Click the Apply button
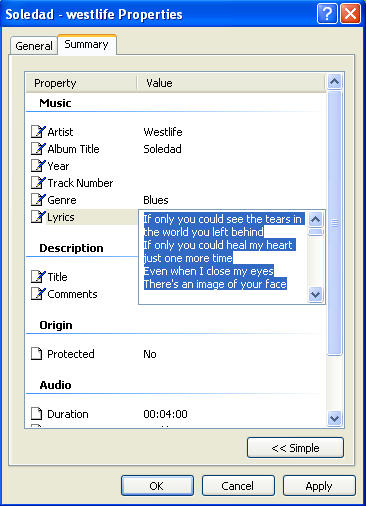 [x=319, y=486]
